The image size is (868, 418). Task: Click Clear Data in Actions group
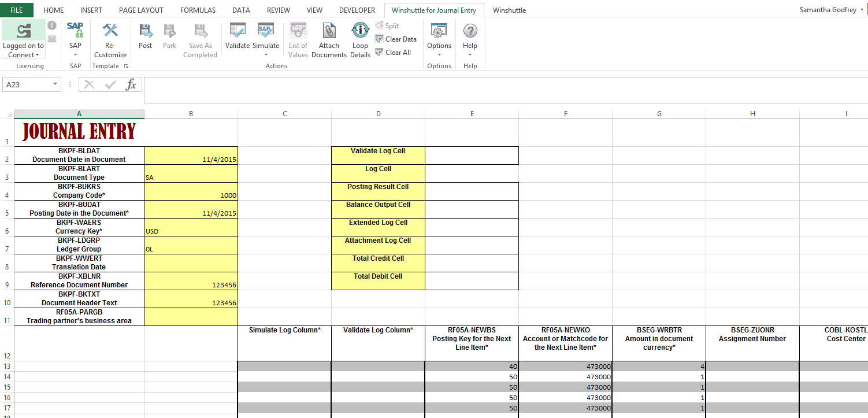pos(396,39)
